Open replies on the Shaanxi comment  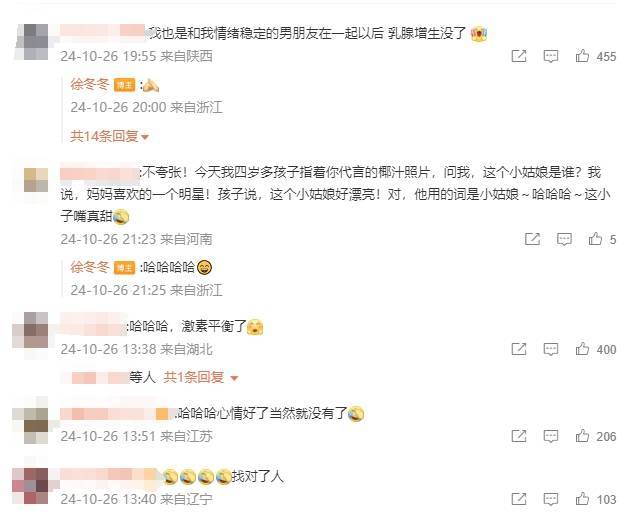(x=550, y=56)
